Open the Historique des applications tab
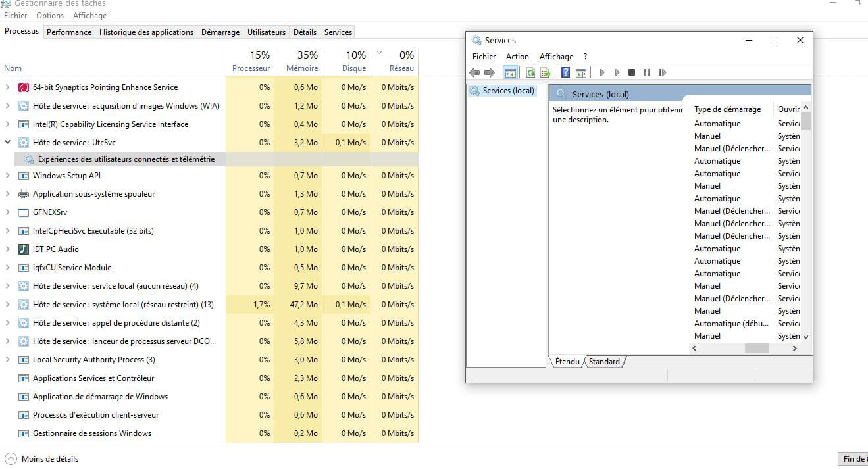The image size is (868, 469). (x=147, y=32)
